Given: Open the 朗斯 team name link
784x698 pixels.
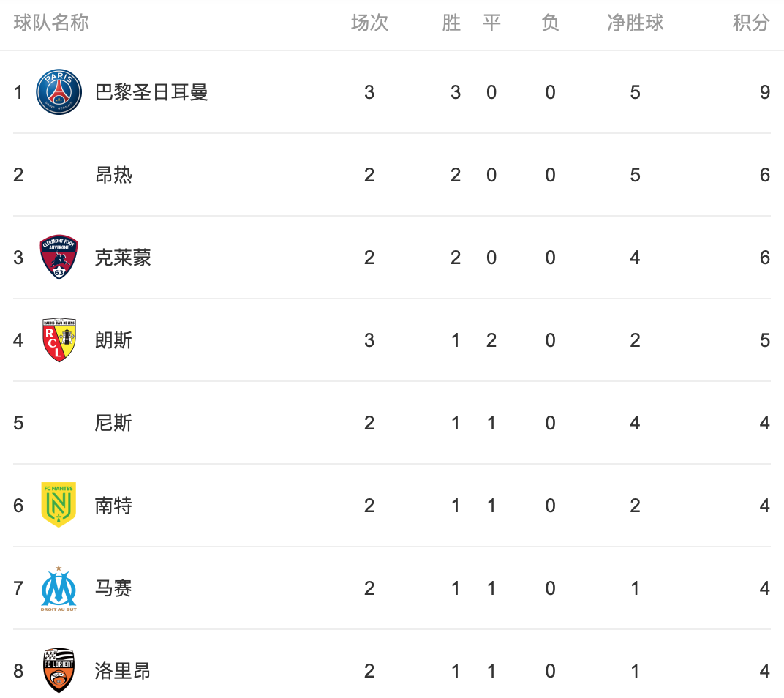Looking at the screenshot, I should pos(113,340).
